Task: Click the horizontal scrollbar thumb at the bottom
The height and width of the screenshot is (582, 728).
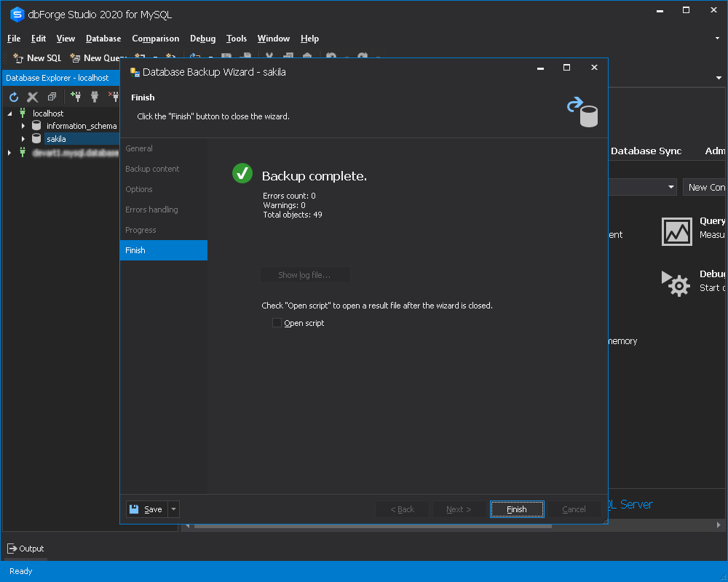Action: tap(373, 525)
